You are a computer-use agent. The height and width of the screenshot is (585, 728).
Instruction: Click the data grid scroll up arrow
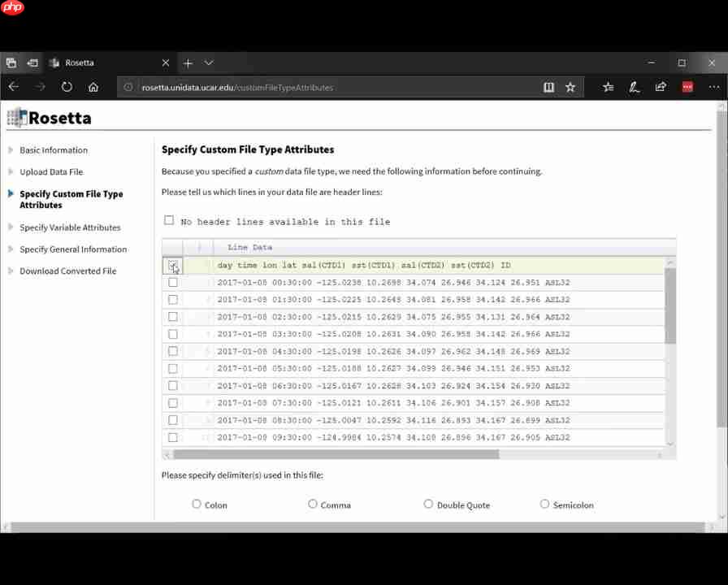pos(670,262)
